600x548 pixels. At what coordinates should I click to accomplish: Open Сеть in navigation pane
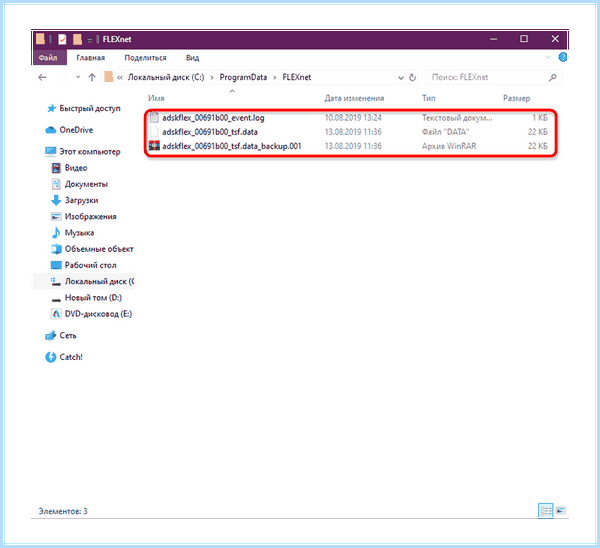[68, 336]
